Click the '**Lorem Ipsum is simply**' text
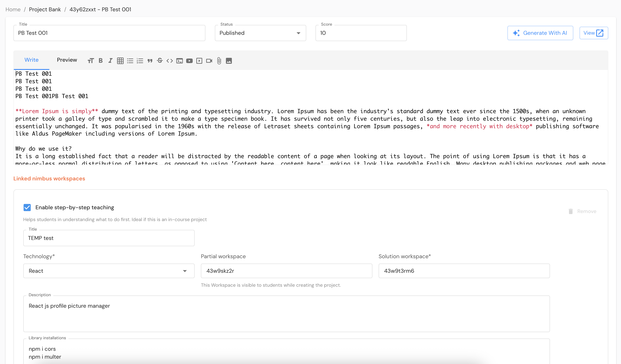This screenshot has width=621, height=364. (57, 111)
